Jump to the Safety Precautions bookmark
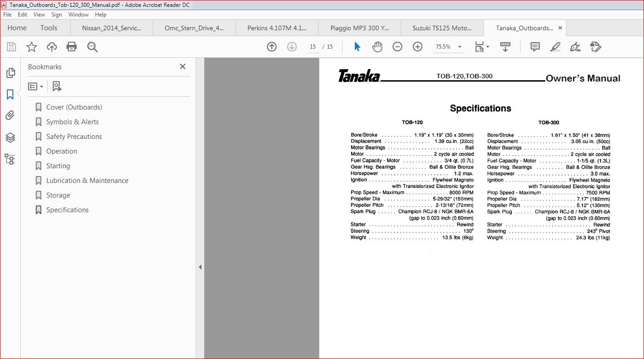The height and width of the screenshot is (359, 644). point(74,137)
